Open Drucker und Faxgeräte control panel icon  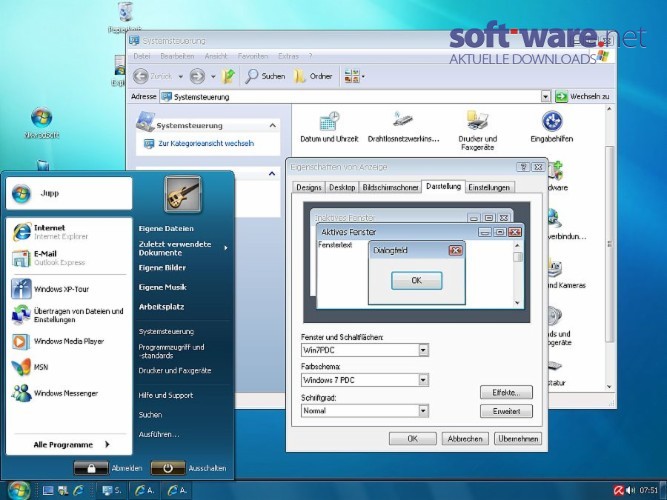(x=477, y=131)
